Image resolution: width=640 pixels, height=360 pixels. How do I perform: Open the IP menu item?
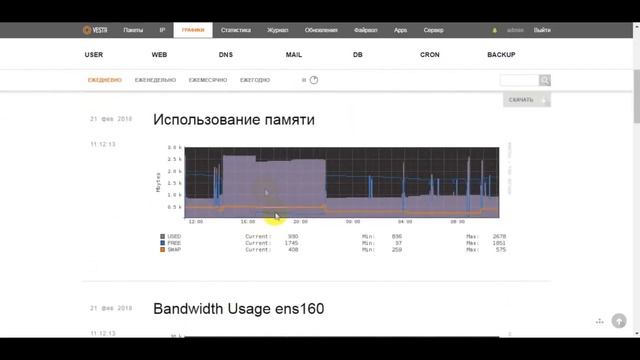(162, 30)
